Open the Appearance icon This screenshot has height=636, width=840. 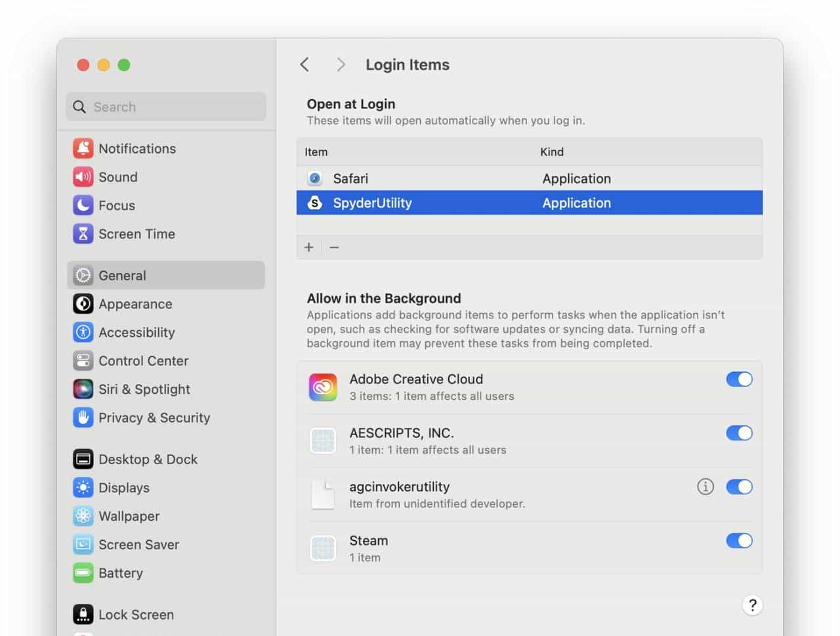tap(83, 304)
